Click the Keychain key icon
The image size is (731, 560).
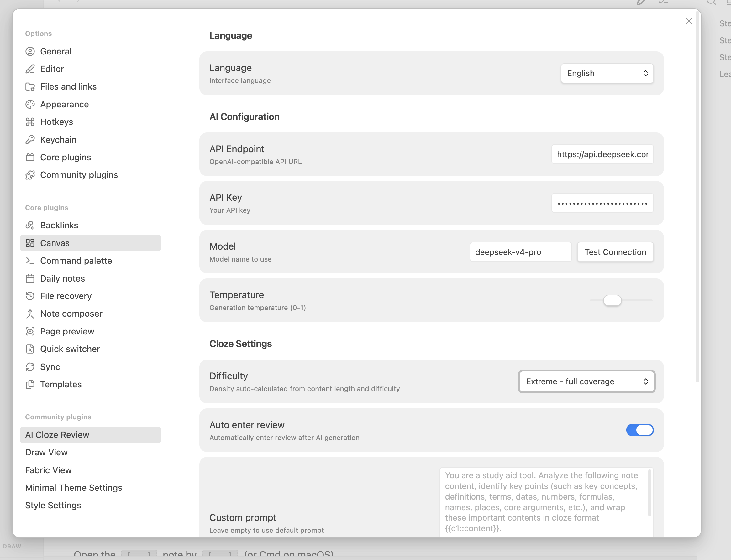[30, 140]
